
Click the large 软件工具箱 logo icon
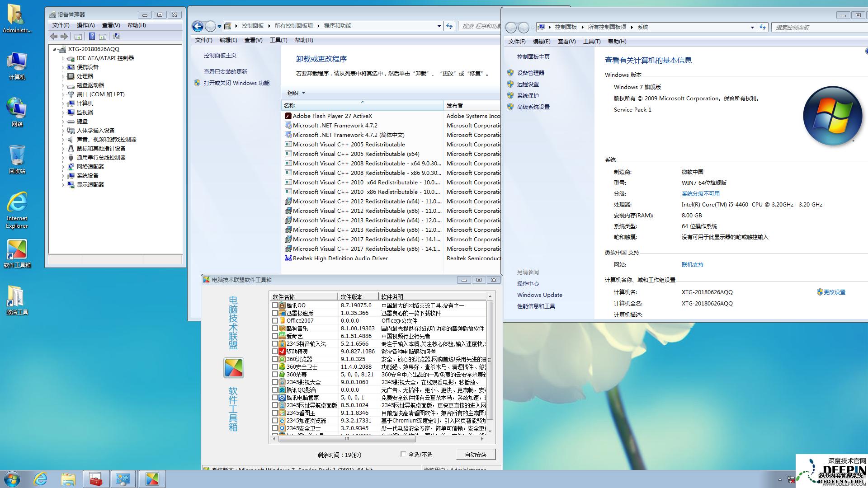click(x=234, y=368)
